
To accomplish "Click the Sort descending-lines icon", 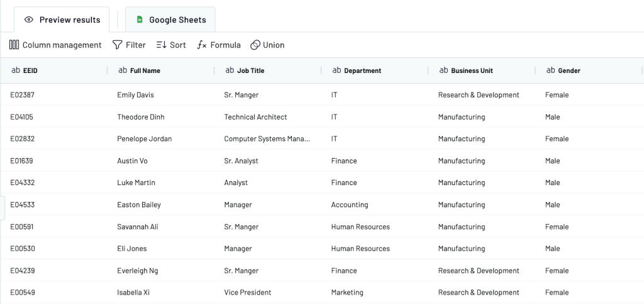I will coord(161,45).
